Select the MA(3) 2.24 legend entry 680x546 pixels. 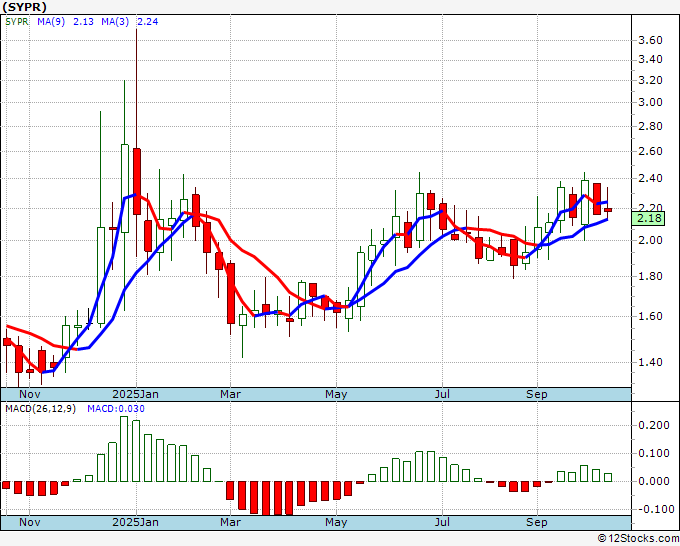click(133, 21)
